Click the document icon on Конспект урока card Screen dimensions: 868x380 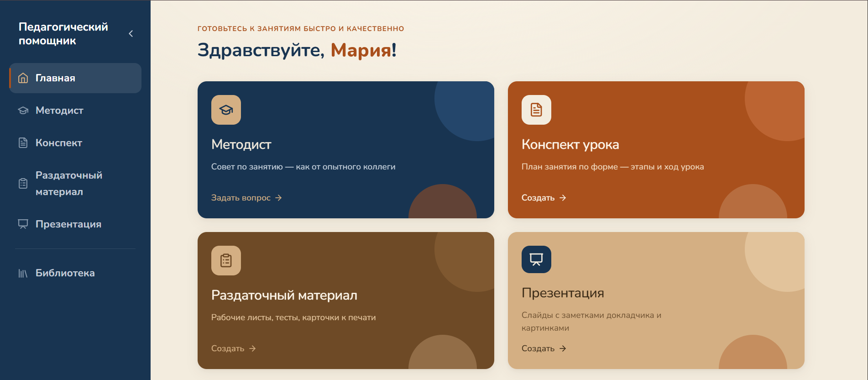536,110
